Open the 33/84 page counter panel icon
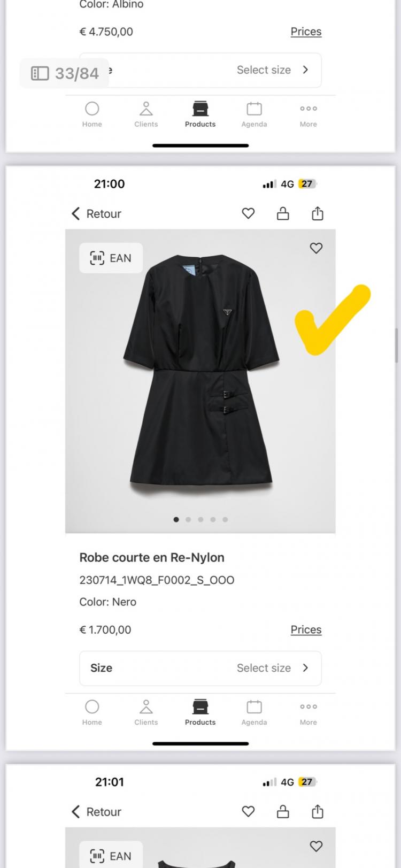 pyautogui.click(x=40, y=73)
